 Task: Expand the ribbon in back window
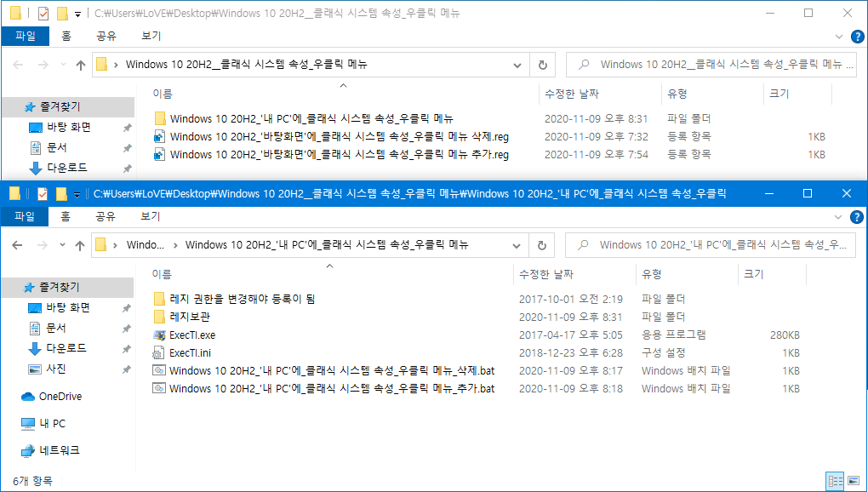coord(838,37)
